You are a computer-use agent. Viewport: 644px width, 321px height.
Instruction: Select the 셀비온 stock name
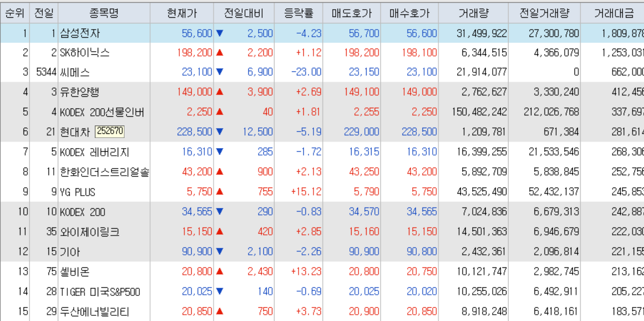[75, 271]
